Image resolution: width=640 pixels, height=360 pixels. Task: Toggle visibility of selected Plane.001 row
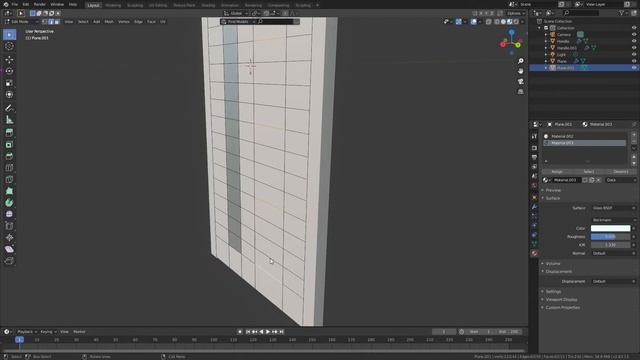(x=634, y=68)
